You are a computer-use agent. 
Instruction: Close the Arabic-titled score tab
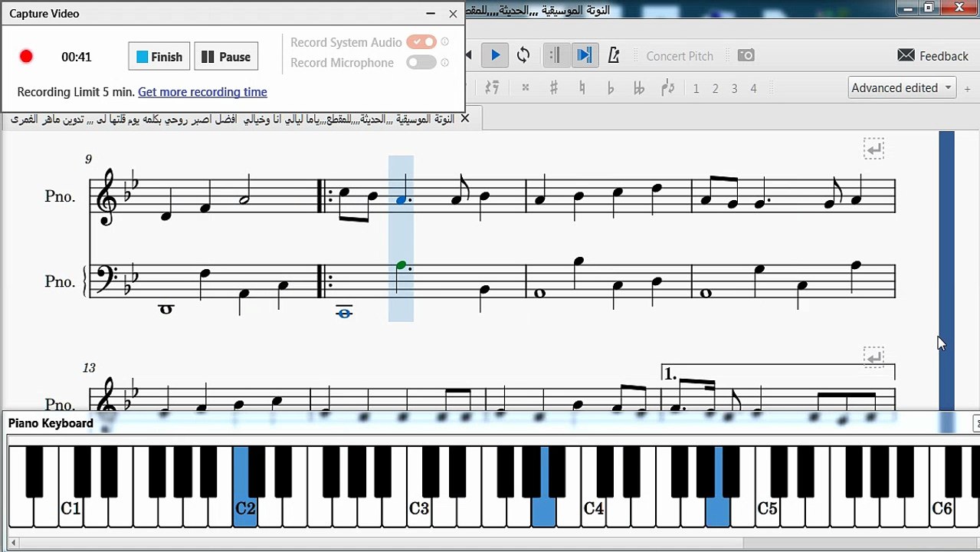pos(464,119)
